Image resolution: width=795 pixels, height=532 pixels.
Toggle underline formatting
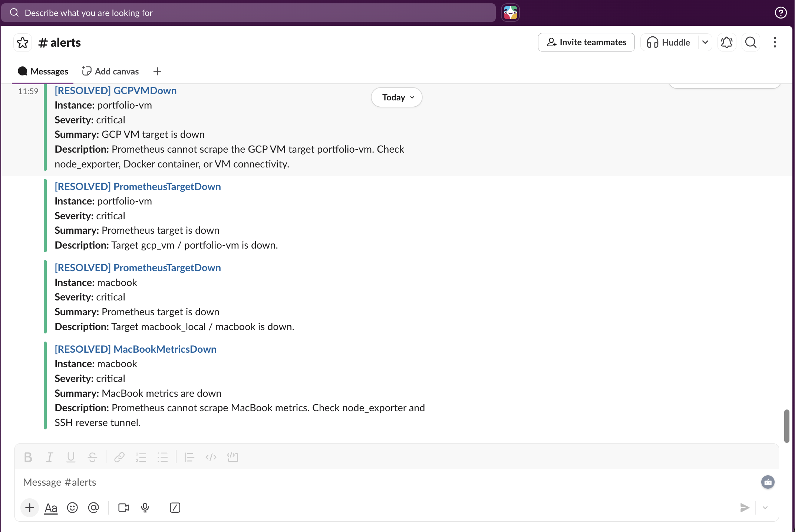[x=71, y=457]
